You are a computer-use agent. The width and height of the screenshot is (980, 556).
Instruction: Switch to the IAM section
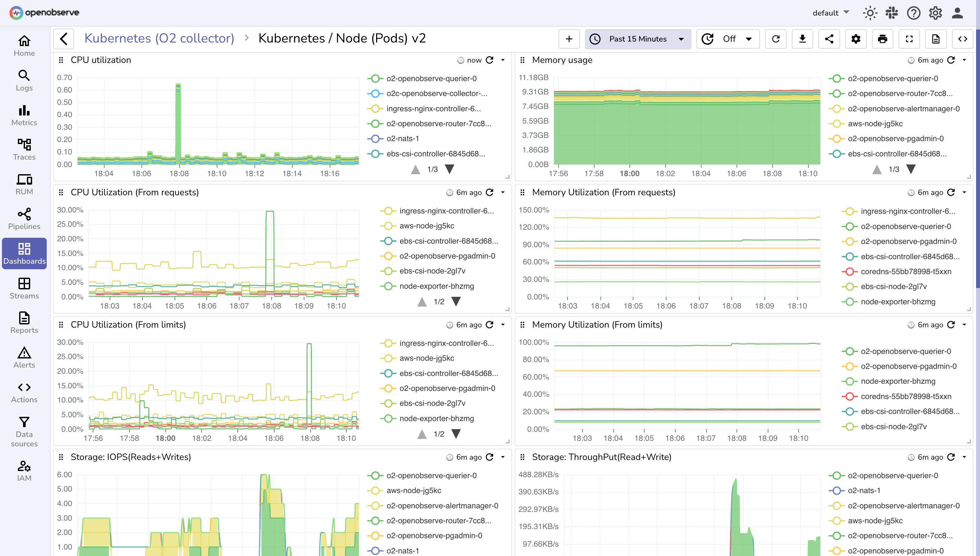click(24, 471)
